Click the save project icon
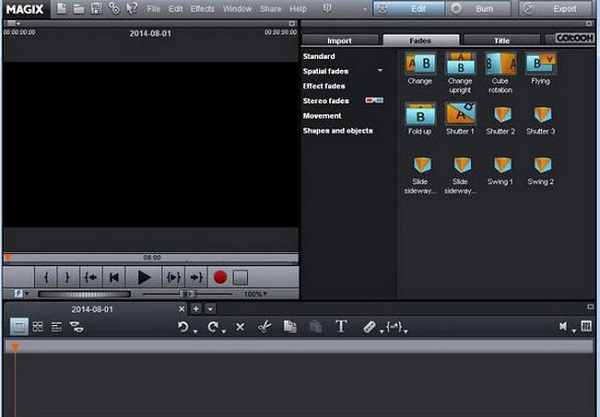600x417 pixels. (96, 9)
